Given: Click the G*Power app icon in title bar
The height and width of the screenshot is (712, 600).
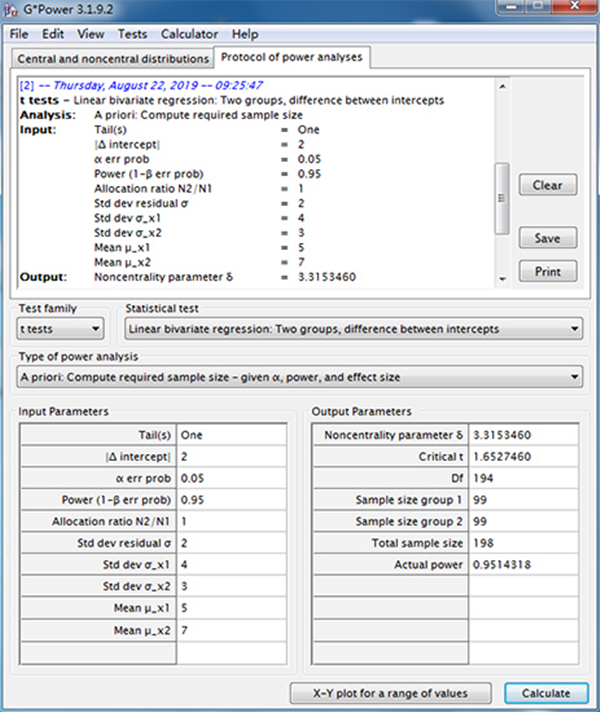Looking at the screenshot, I should 13,11.
